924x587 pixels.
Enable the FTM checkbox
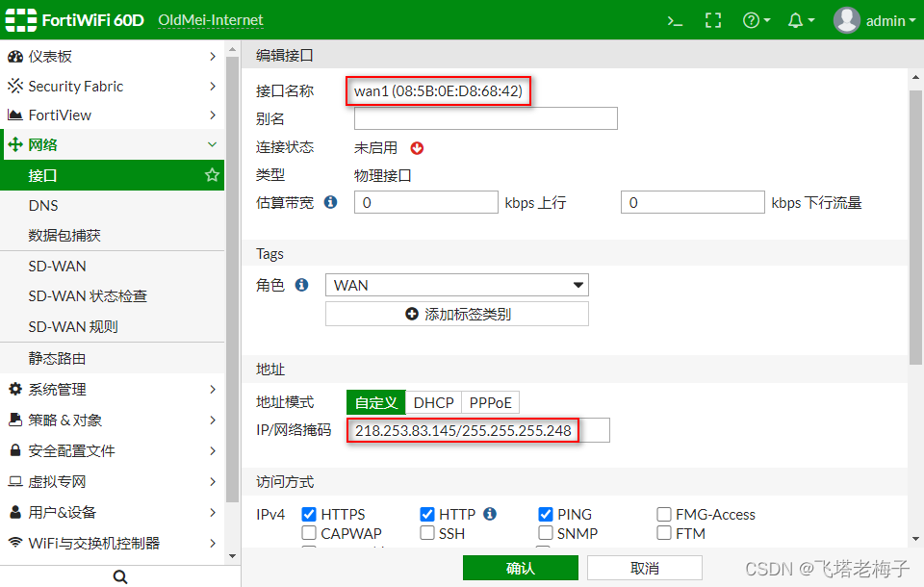click(664, 533)
